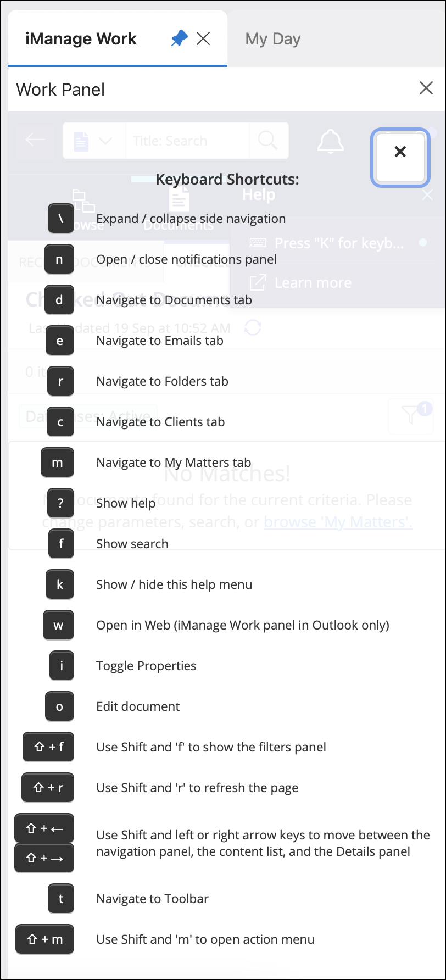This screenshot has height=980, width=446.
Task: Select the iManage Work tab
Action: [x=81, y=39]
